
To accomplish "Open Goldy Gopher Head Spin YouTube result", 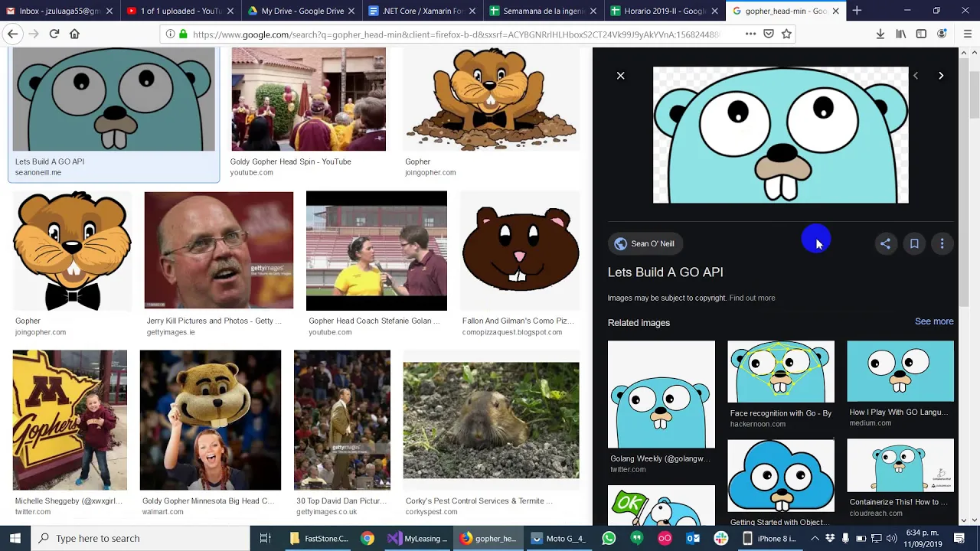I will (x=309, y=99).
